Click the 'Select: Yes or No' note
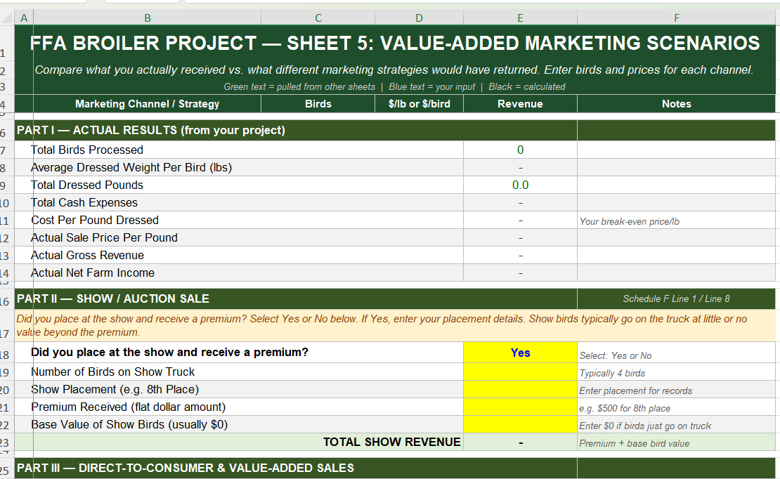 pyautogui.click(x=615, y=356)
